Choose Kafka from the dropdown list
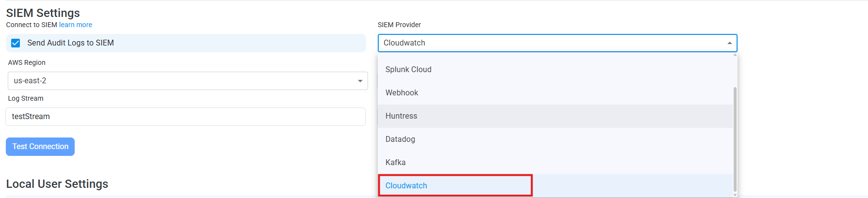 pos(555,163)
